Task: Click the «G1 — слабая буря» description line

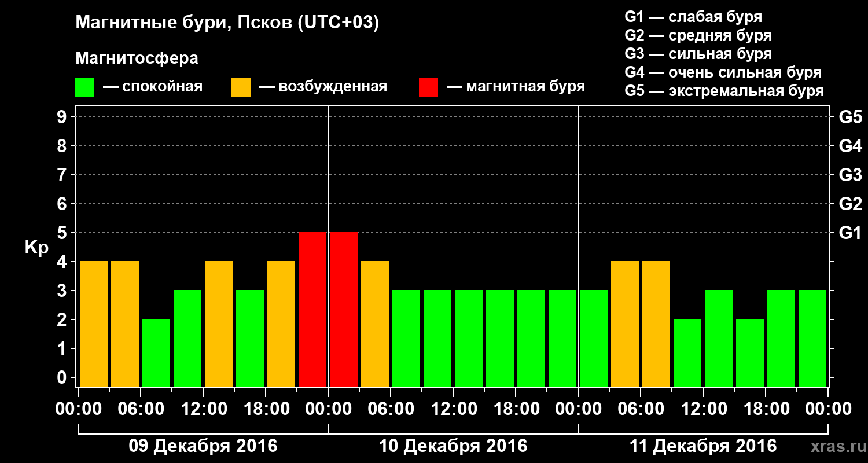Action: 693,17
